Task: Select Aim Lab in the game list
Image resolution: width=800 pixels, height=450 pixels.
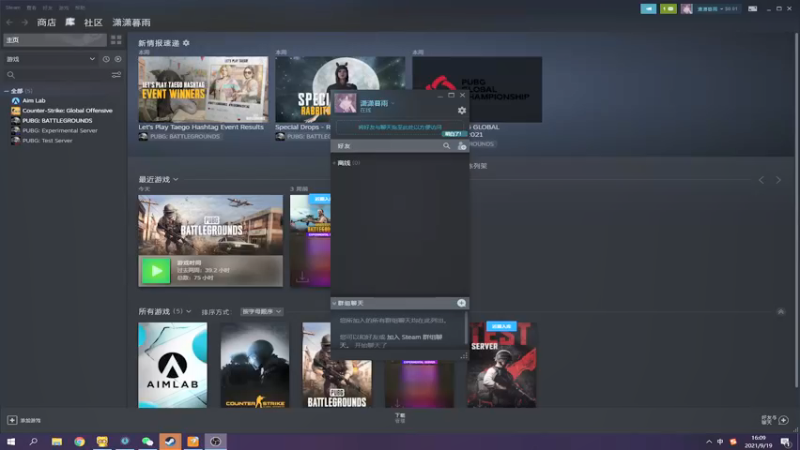Action: coord(34,101)
